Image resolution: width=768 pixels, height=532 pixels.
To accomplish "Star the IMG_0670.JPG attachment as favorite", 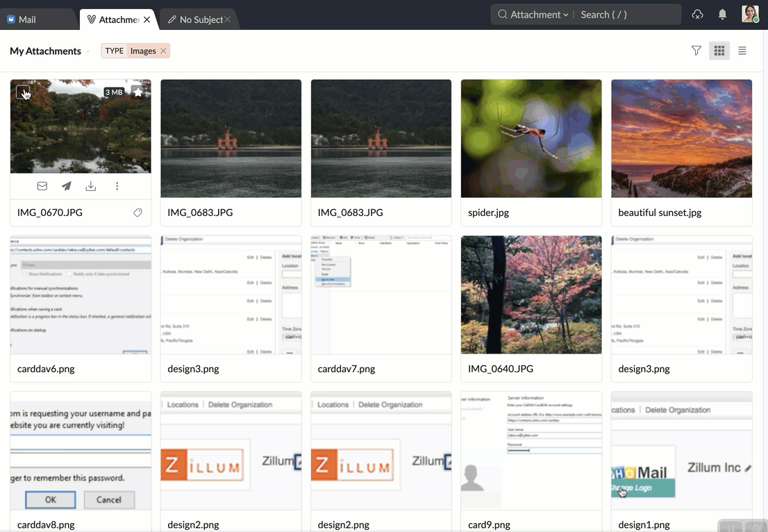I will [x=138, y=92].
